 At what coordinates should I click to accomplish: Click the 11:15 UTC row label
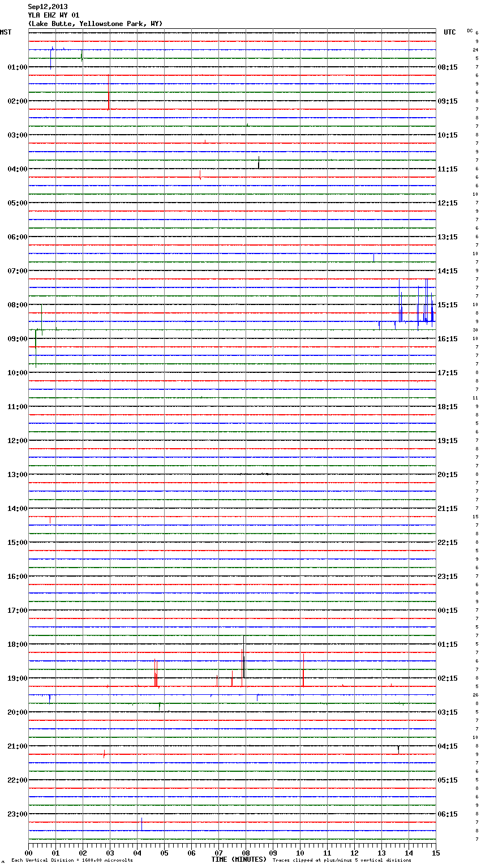(448, 169)
